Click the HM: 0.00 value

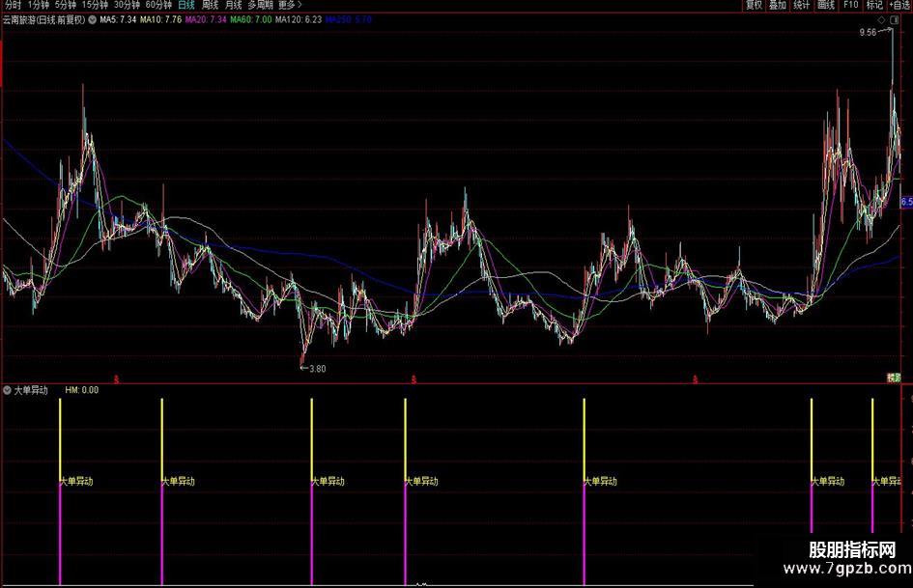(81, 390)
